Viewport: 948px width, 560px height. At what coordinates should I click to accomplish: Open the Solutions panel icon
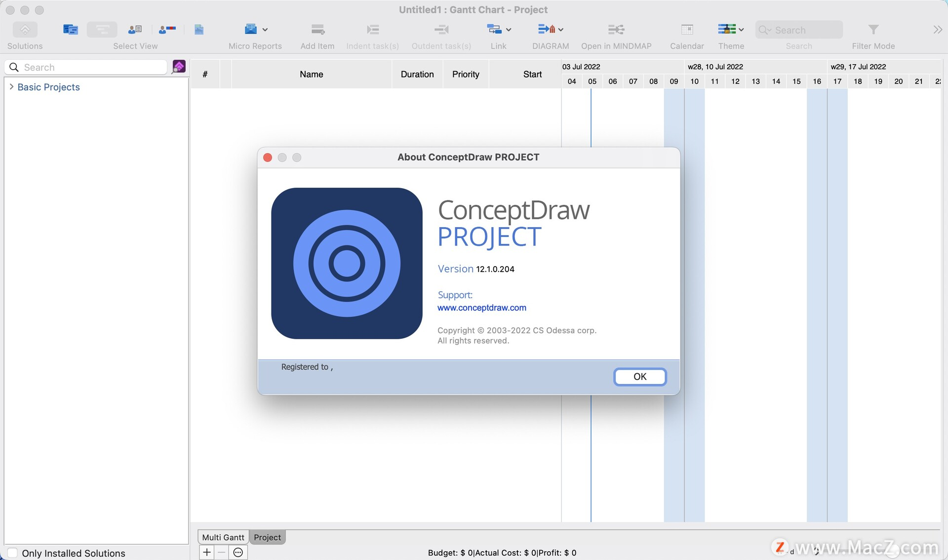pyautogui.click(x=25, y=30)
